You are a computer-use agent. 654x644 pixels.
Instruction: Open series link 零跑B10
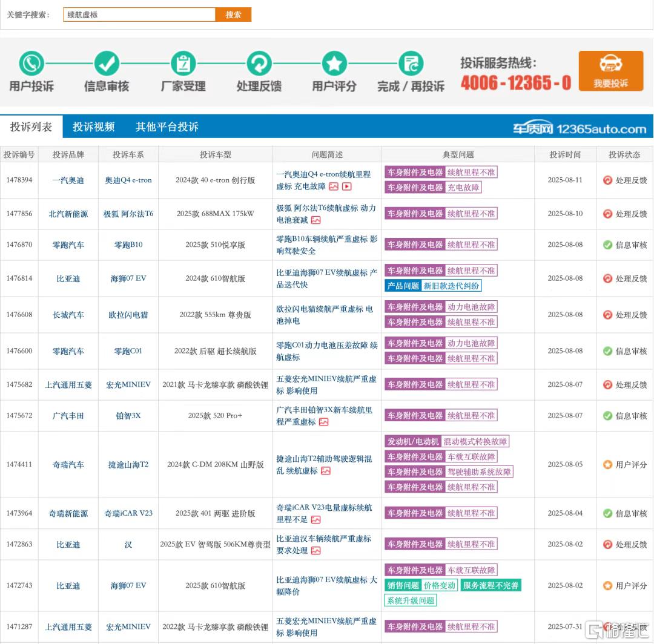tap(128, 245)
